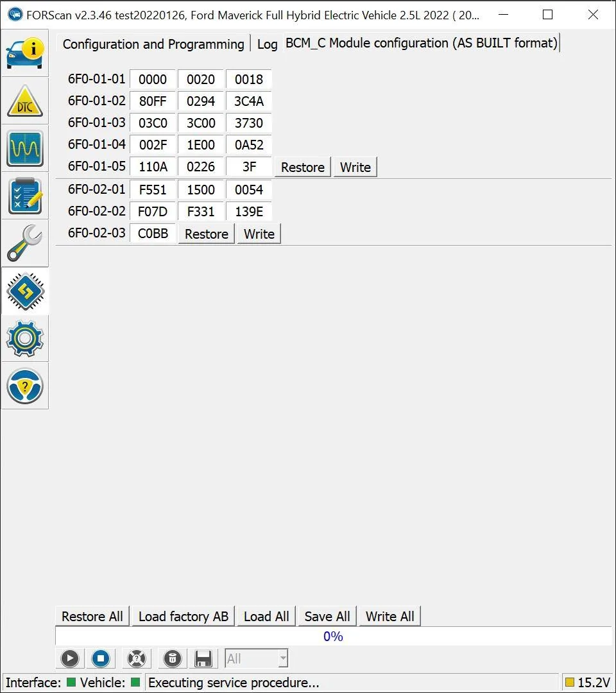Click the 0% progress bar

coord(333,637)
